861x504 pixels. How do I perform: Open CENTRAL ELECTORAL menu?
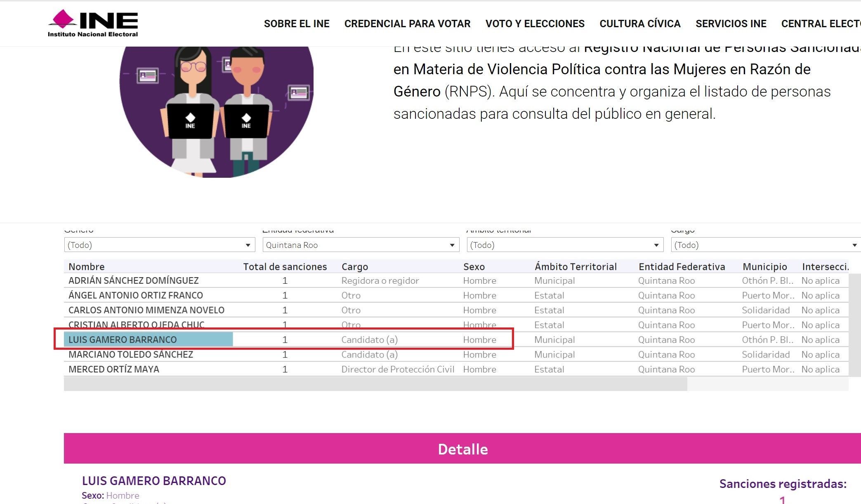[821, 24]
